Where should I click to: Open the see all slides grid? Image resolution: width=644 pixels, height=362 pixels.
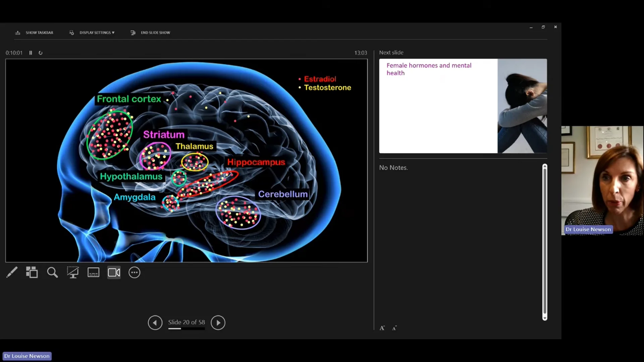click(32, 273)
